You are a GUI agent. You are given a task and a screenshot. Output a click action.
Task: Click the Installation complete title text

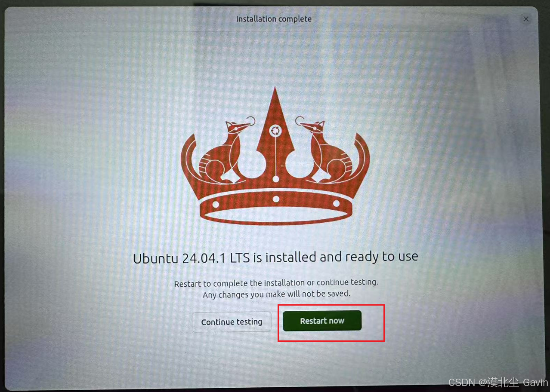[274, 19]
